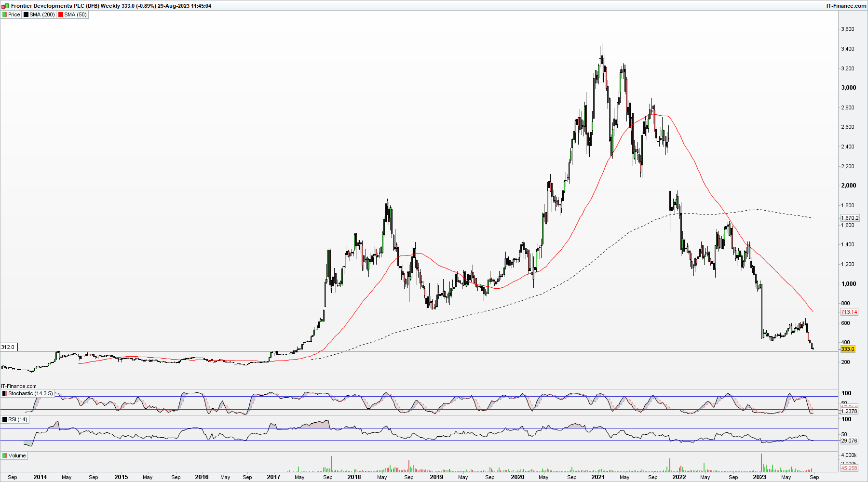Click the 3,600 price axis label

coord(847,29)
